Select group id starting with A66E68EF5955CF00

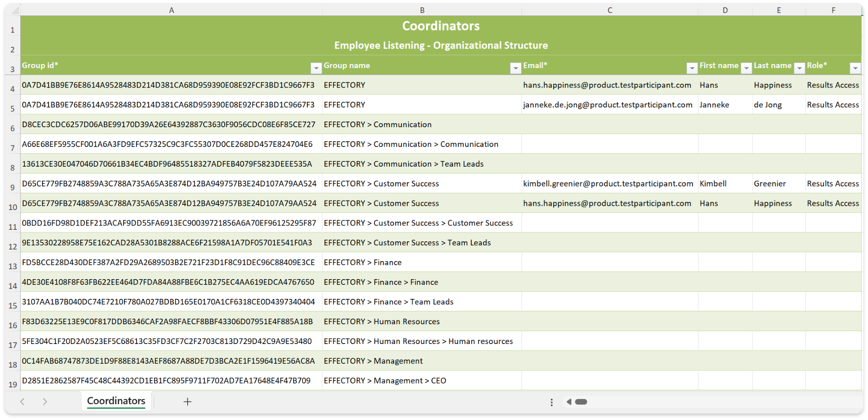click(171, 144)
